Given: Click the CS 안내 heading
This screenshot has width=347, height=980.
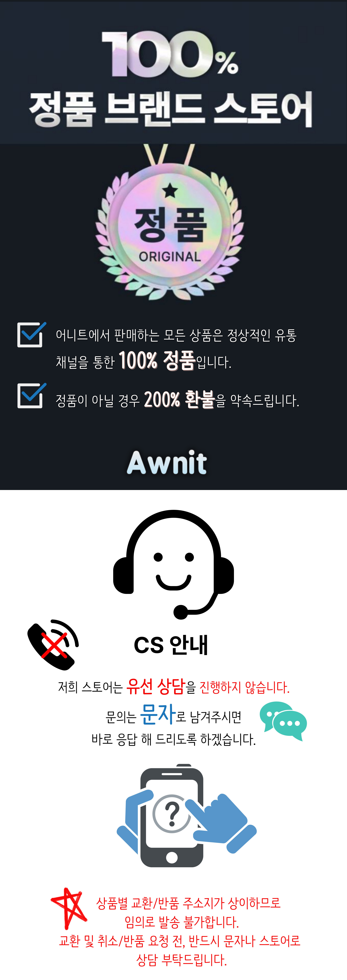Looking at the screenshot, I should [x=171, y=645].
